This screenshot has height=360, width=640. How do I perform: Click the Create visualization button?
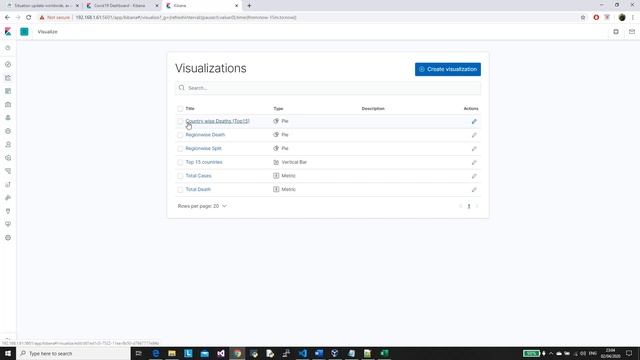tap(448, 69)
